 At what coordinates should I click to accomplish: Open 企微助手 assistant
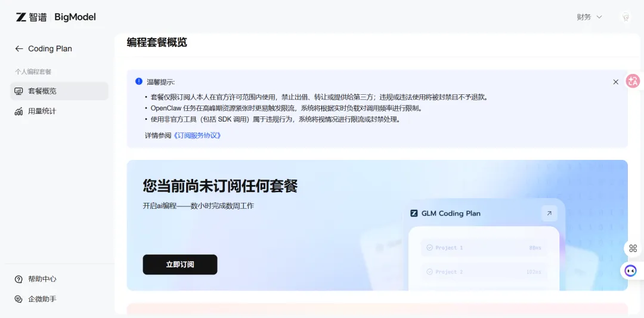click(42, 299)
